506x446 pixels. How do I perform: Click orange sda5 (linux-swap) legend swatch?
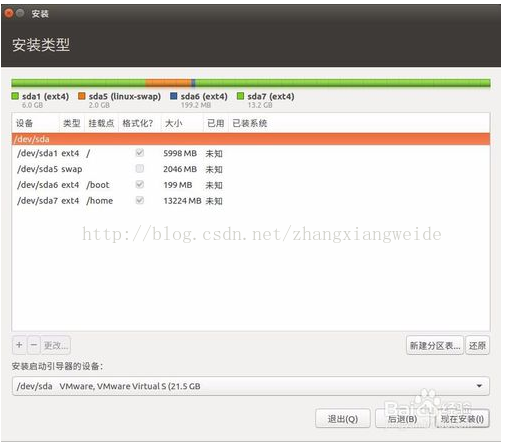81,96
